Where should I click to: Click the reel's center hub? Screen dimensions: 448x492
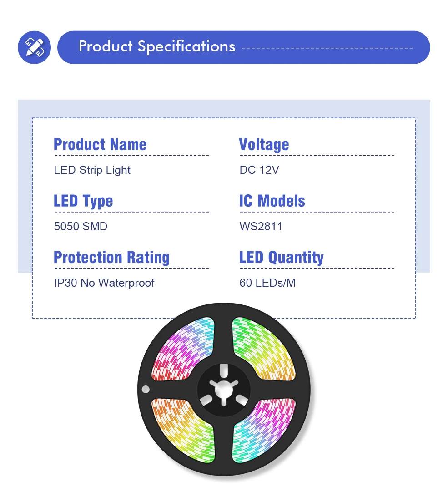pos(224,390)
